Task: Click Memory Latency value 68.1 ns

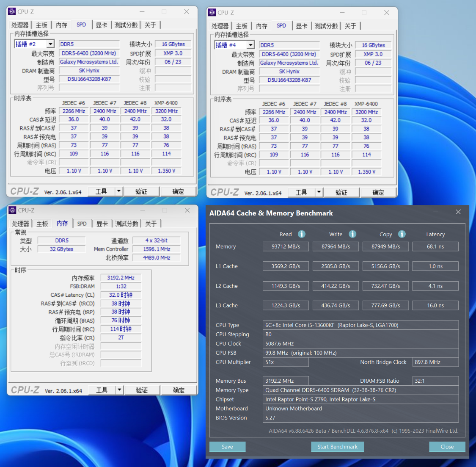Action: pos(435,246)
